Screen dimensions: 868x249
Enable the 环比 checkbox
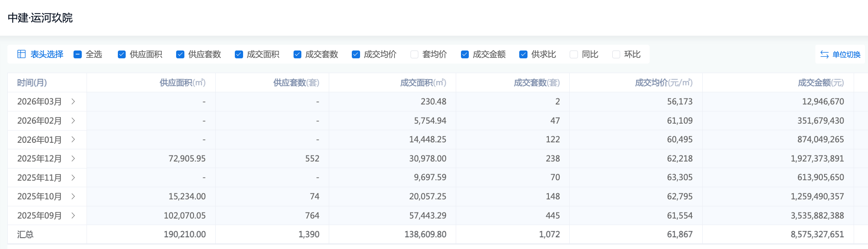[616, 54]
